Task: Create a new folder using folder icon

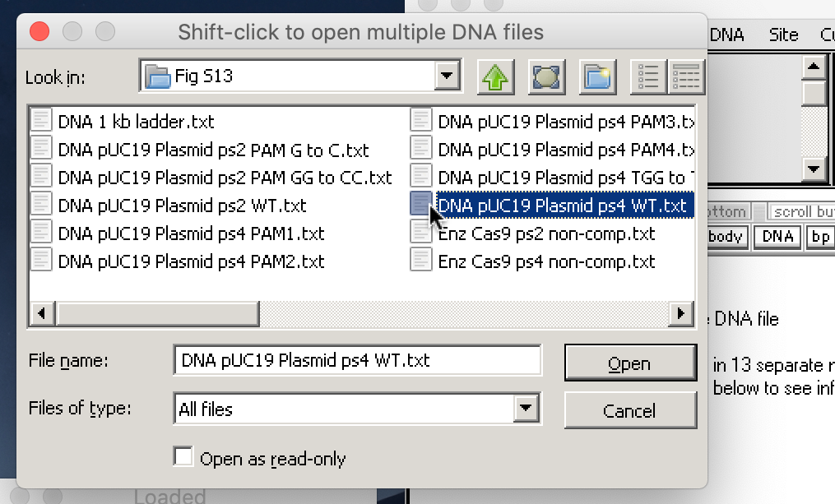Action: pyautogui.click(x=597, y=77)
